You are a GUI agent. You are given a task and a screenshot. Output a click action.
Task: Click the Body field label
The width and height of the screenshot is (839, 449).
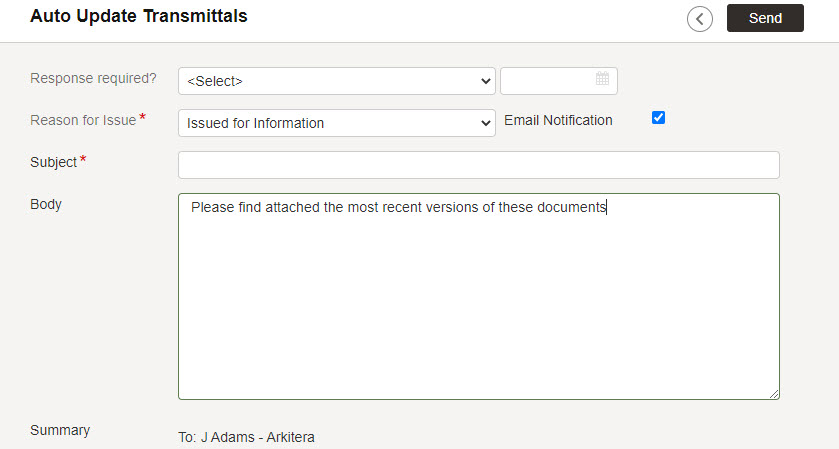46,204
